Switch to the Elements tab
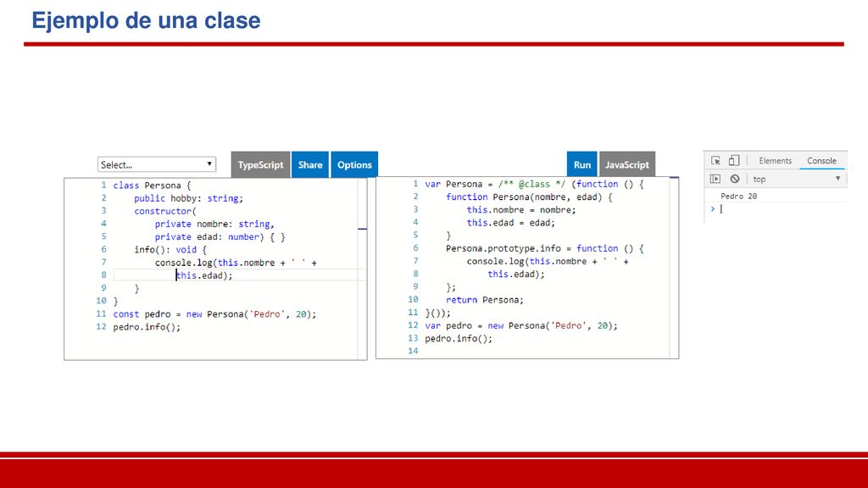Image resolution: width=868 pixels, height=488 pixels. [775, 160]
